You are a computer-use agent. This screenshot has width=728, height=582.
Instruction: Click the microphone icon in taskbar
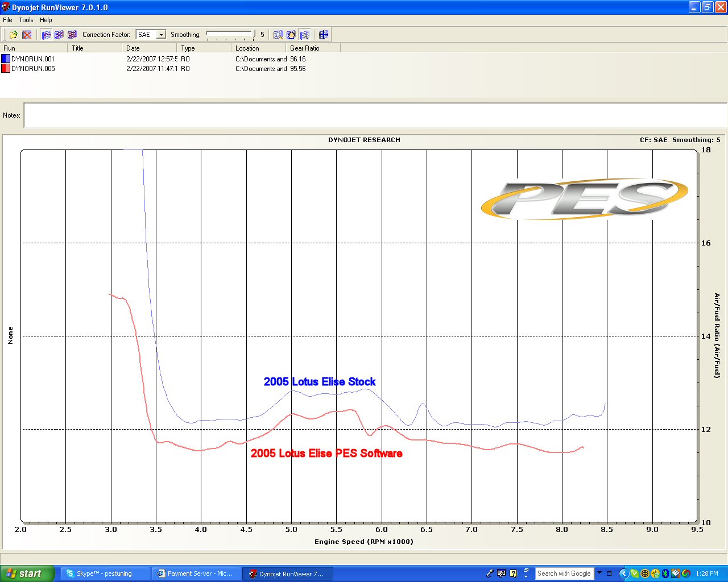(489, 573)
